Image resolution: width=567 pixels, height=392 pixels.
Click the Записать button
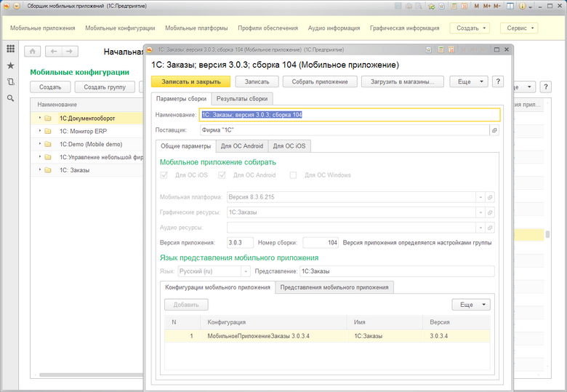[257, 81]
